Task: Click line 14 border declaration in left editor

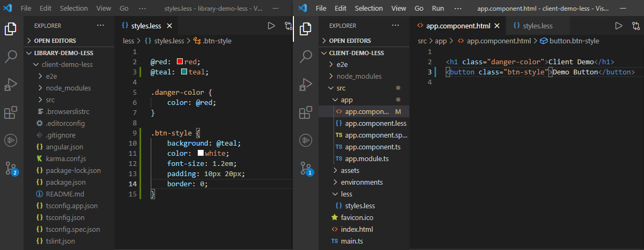Action: tap(187, 184)
